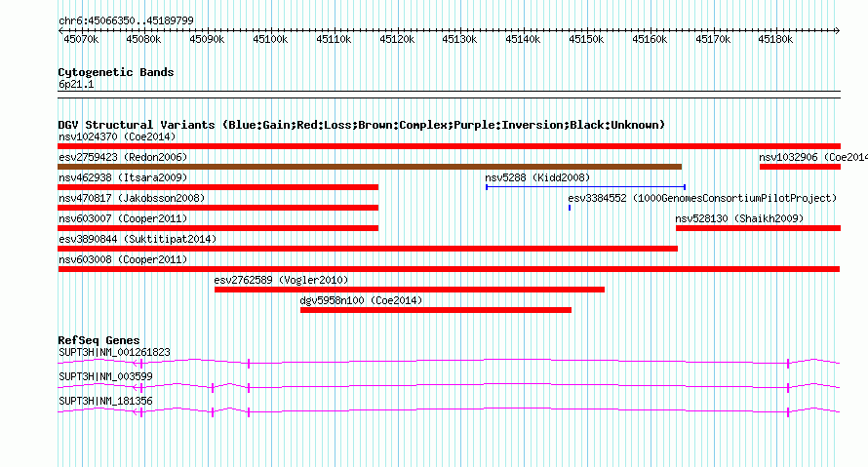This screenshot has height=467, width=868.
Task: Click the Cytogenetic Bands track title
Action: [116, 72]
